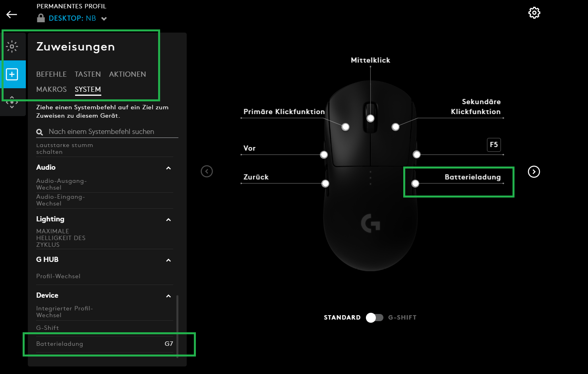
Task: Show next mouse view arrow
Action: [534, 172]
